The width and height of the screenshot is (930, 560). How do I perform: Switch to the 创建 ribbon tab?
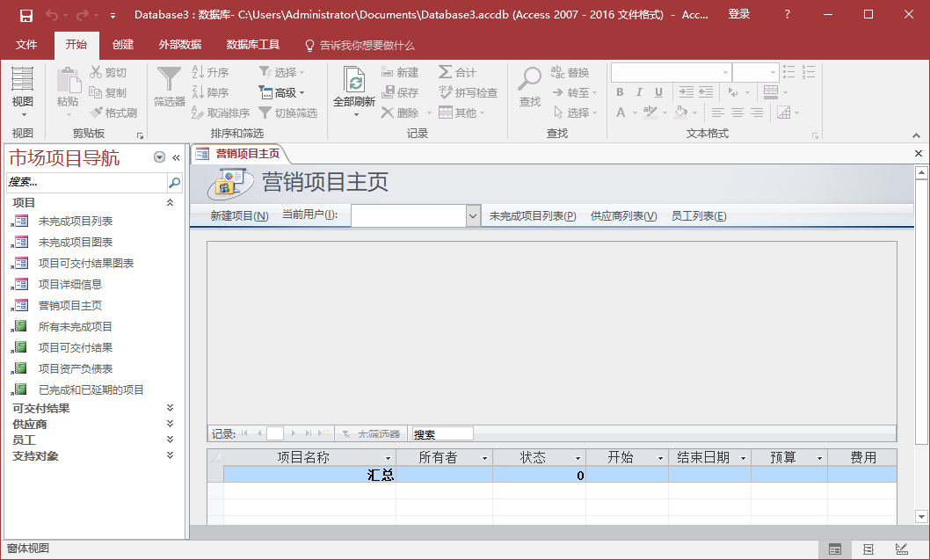[123, 45]
